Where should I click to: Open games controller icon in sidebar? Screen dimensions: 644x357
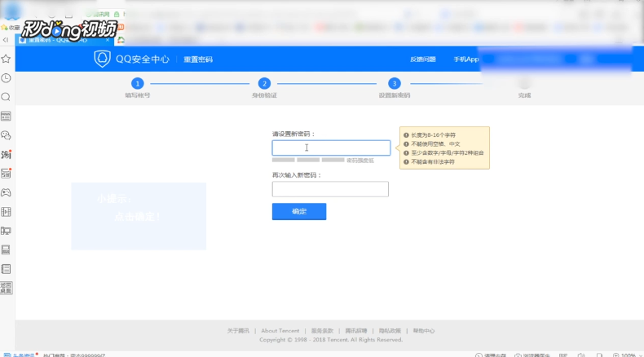pyautogui.click(x=6, y=192)
